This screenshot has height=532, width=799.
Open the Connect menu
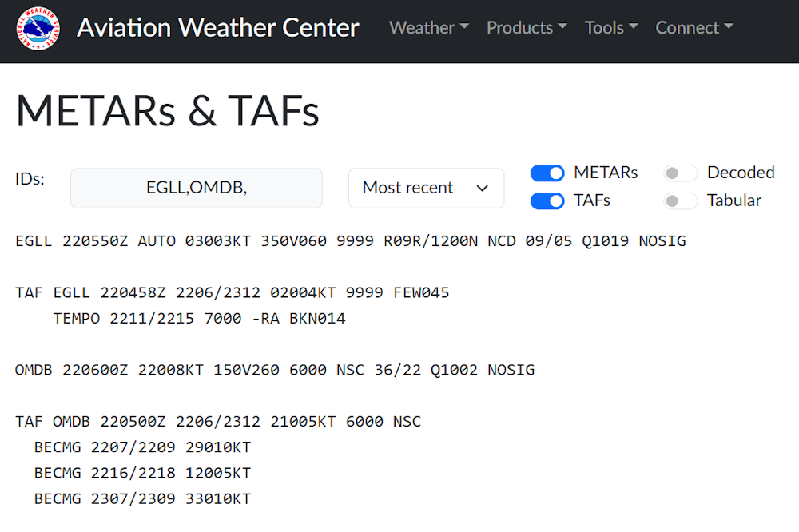[694, 27]
